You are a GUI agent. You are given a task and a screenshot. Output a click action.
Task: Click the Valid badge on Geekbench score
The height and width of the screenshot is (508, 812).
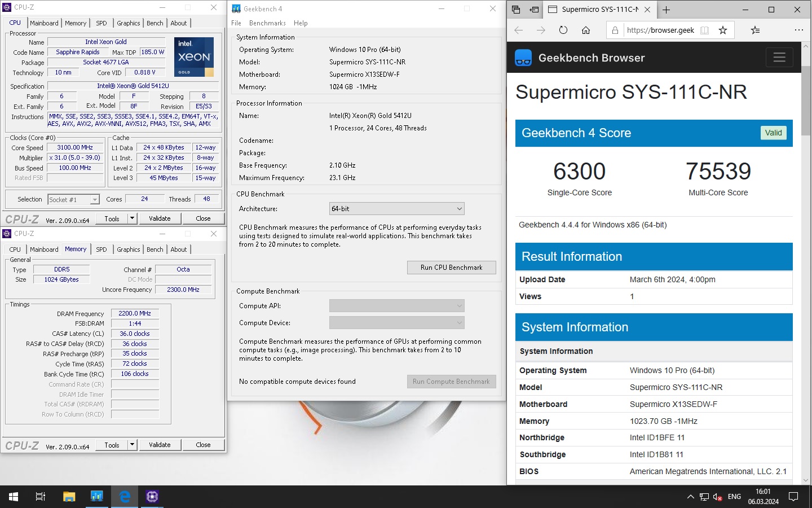[774, 133]
